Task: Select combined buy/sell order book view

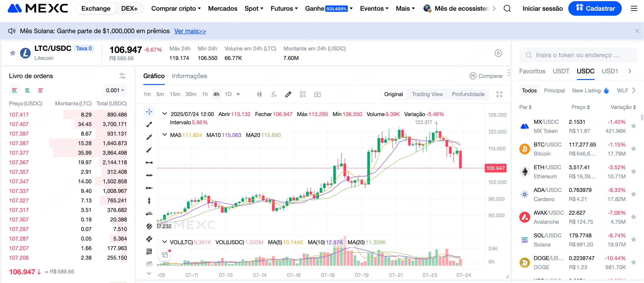Action: coord(15,90)
